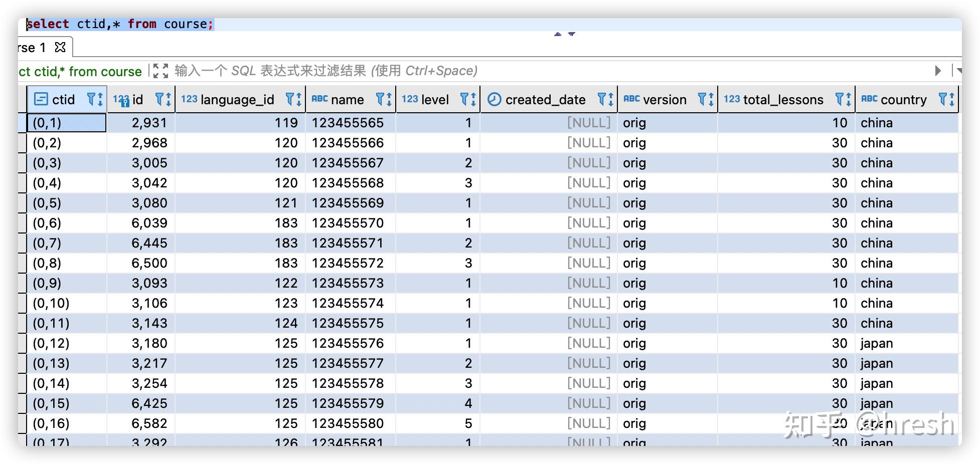Click the 'ct ctid,* from course' query label
Viewport: 980px width, 464px height.
point(80,71)
